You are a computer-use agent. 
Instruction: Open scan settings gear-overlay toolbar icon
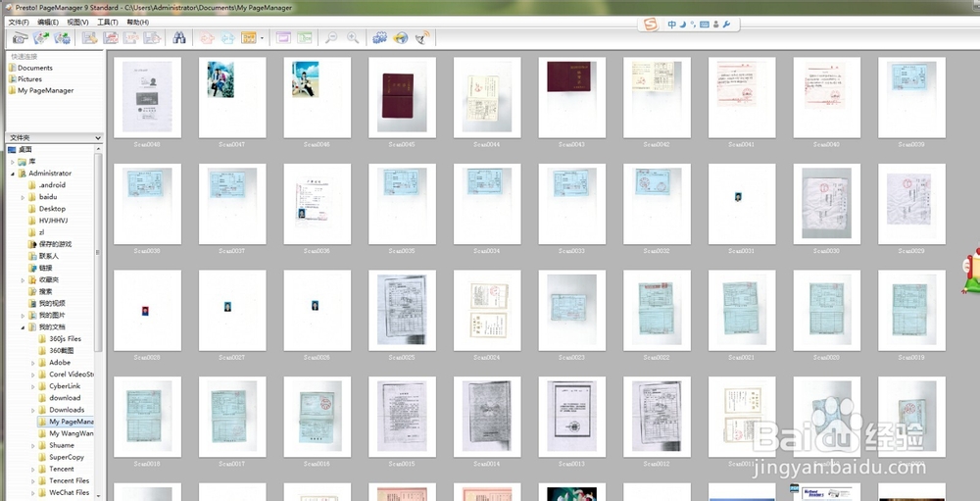pyautogui.click(x=62, y=38)
